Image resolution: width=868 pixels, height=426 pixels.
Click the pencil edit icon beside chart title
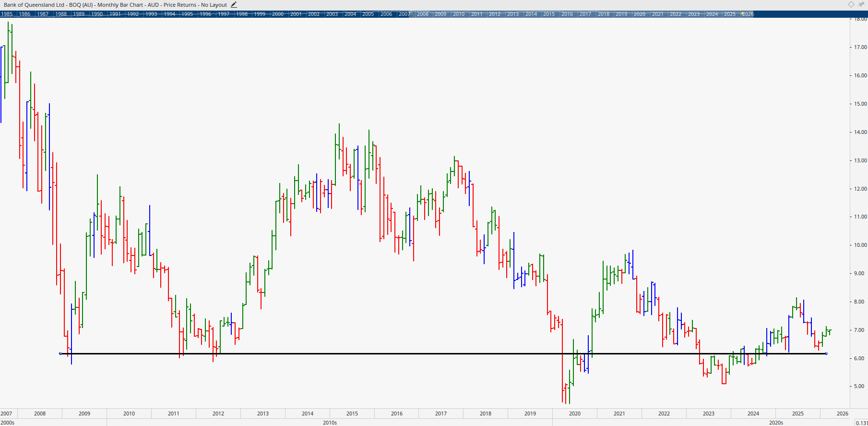(234, 5)
